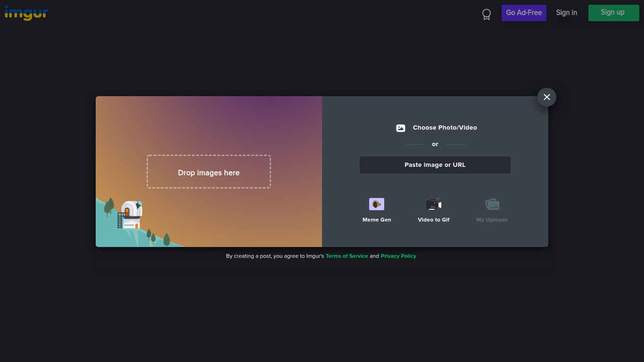Open the My Uploads photos icon

click(492, 204)
